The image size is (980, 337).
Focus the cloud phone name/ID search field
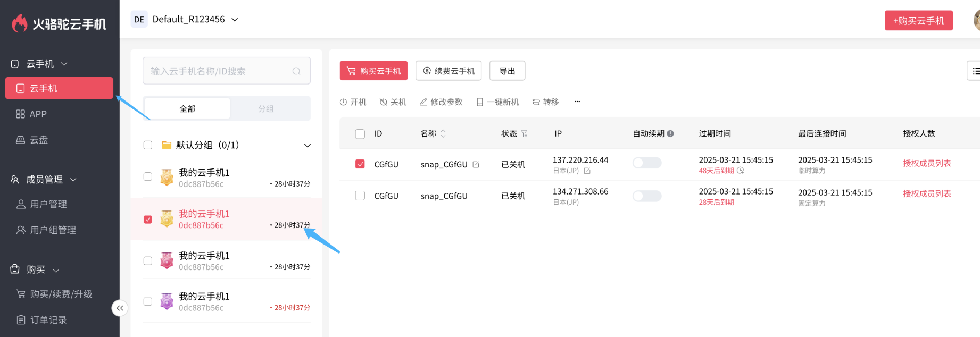[x=218, y=71]
